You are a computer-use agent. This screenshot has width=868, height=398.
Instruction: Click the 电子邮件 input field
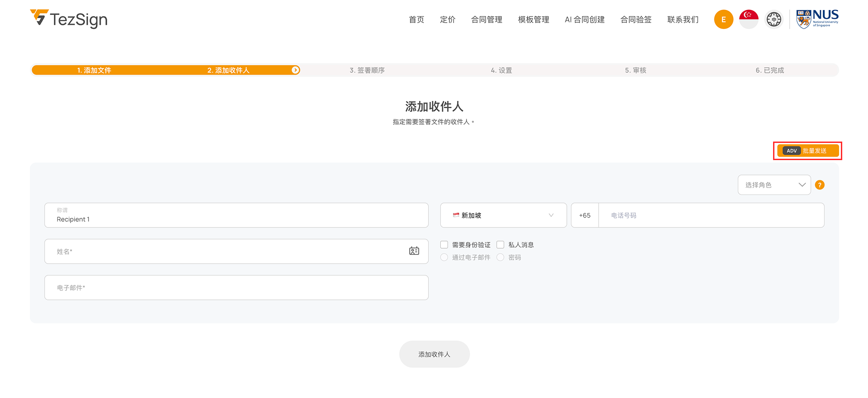[236, 288]
